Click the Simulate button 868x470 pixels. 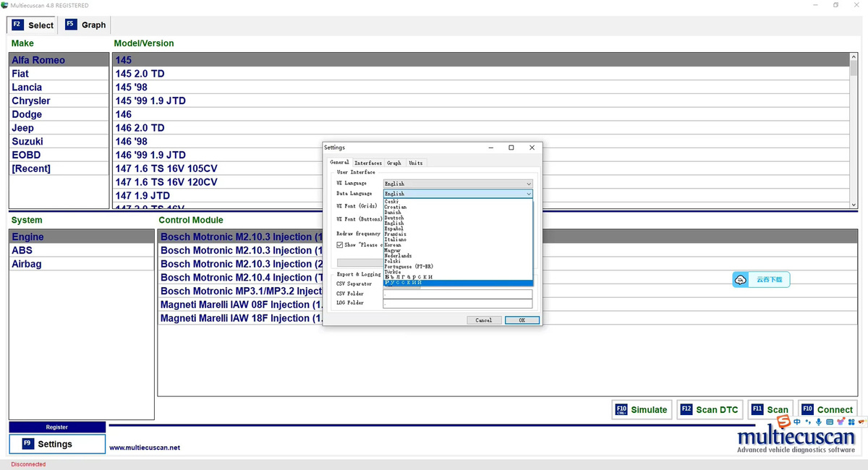point(642,409)
